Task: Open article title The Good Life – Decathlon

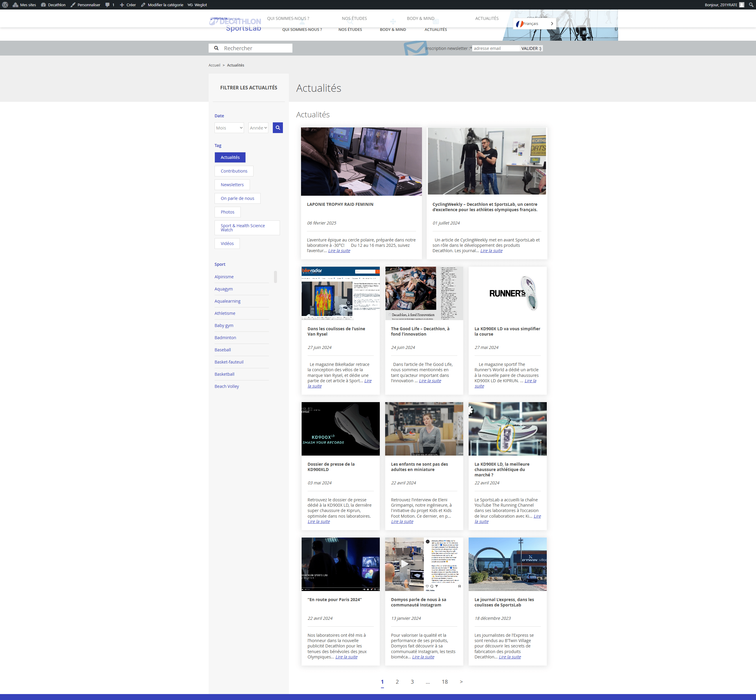Action: [420, 331]
